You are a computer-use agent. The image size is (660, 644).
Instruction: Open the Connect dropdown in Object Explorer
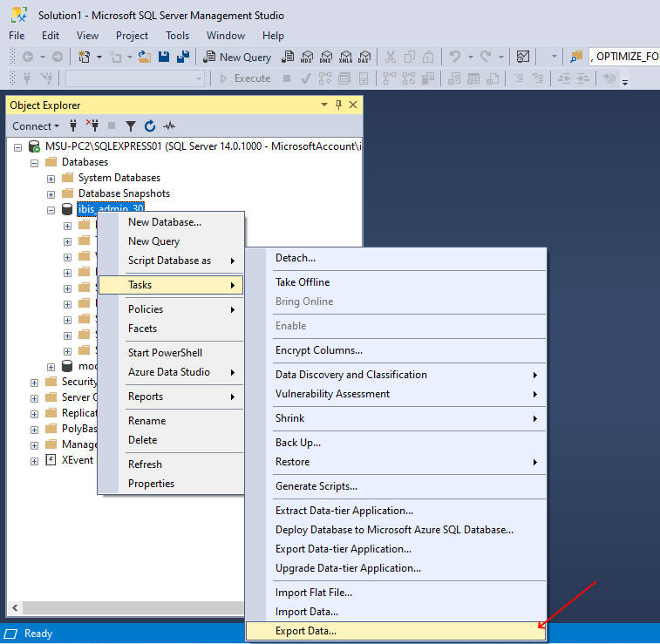click(x=36, y=125)
